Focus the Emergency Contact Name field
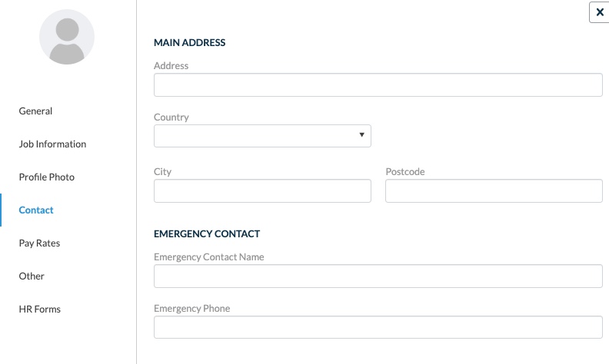This screenshot has width=609, height=364. tap(378, 276)
